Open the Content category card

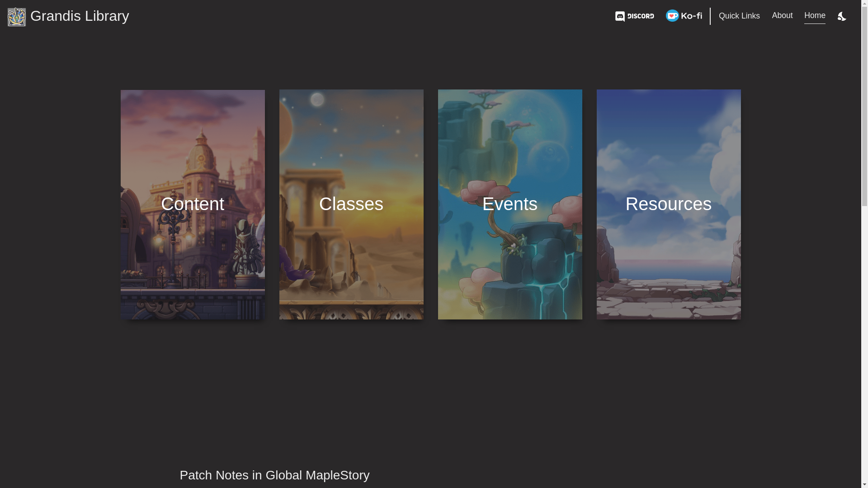[193, 204]
